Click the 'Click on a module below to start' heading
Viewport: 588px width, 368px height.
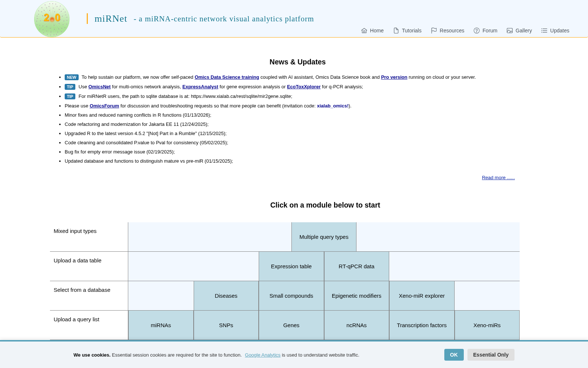[325, 205]
